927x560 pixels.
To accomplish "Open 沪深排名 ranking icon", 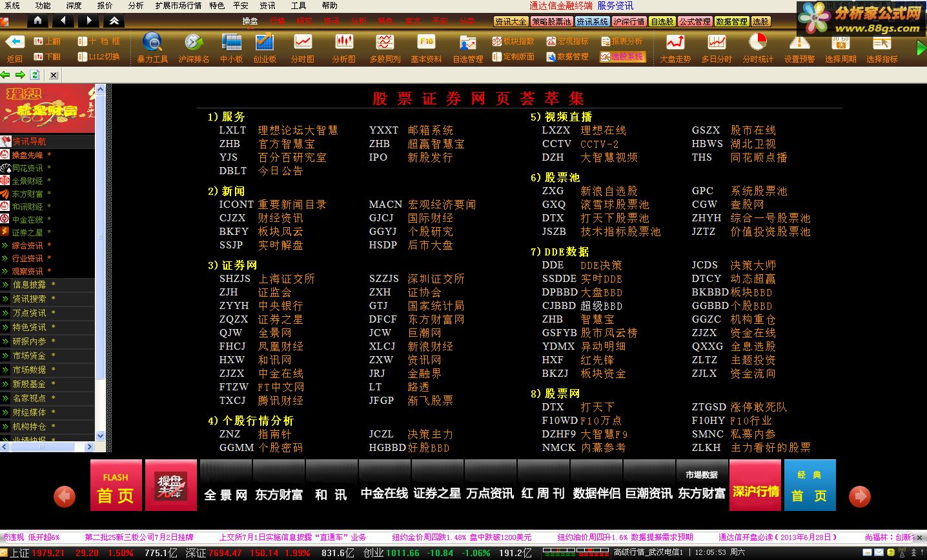I will (193, 42).
